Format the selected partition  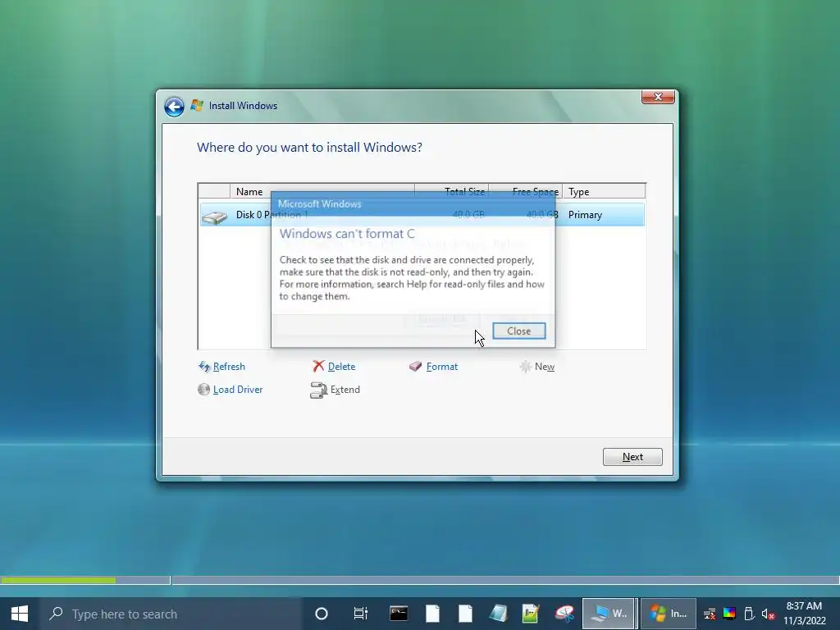433,367
